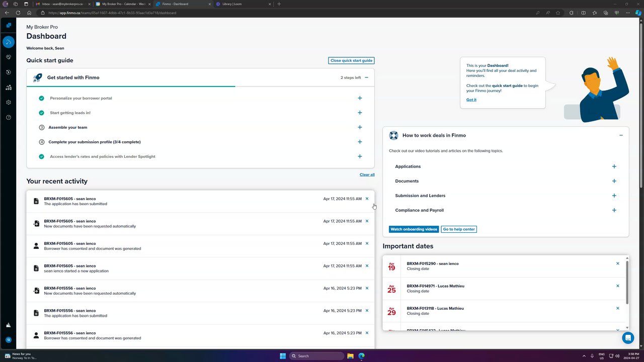
Task: Click Close quick start guide button
Action: coord(351,60)
